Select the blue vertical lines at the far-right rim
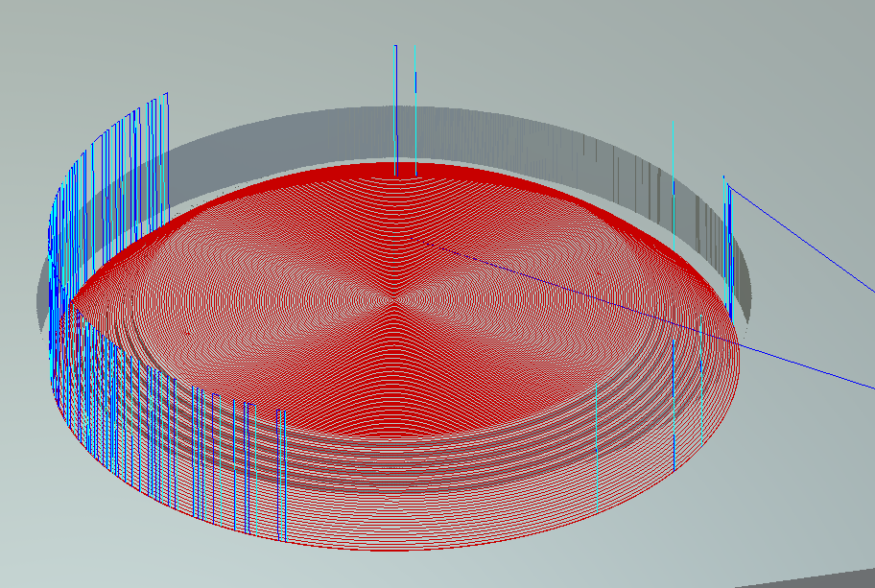 (729, 249)
